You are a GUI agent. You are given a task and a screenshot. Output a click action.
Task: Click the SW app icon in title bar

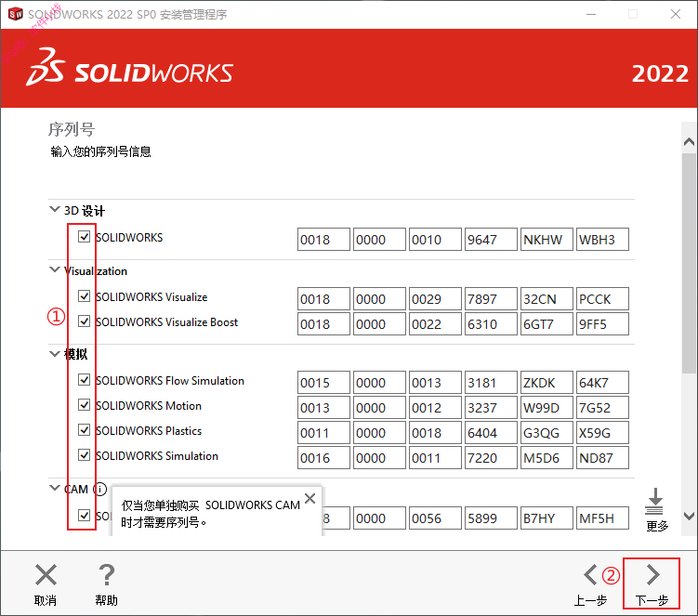tap(16, 14)
